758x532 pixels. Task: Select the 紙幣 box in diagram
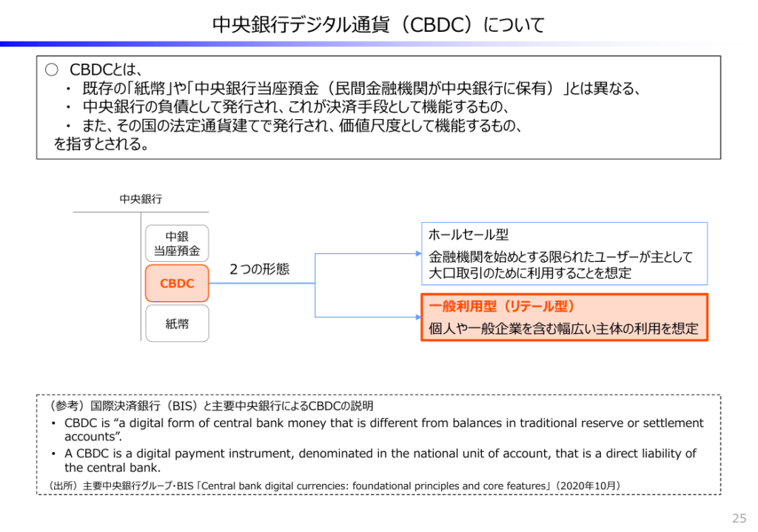(x=177, y=323)
